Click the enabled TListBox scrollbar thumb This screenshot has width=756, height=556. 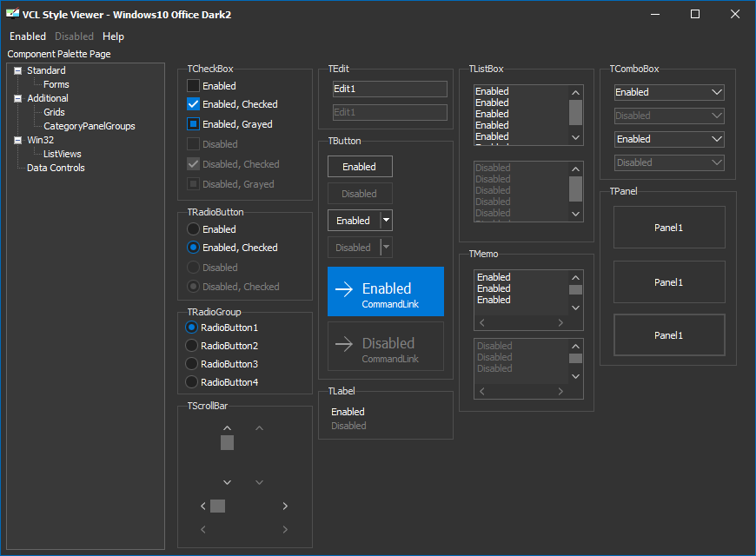pos(575,112)
